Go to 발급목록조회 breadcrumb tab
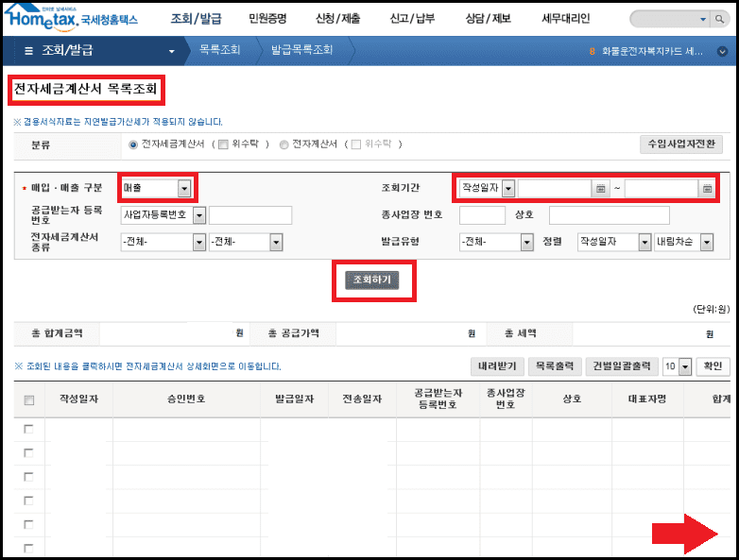Viewport: 739px width, 560px height. [301, 50]
